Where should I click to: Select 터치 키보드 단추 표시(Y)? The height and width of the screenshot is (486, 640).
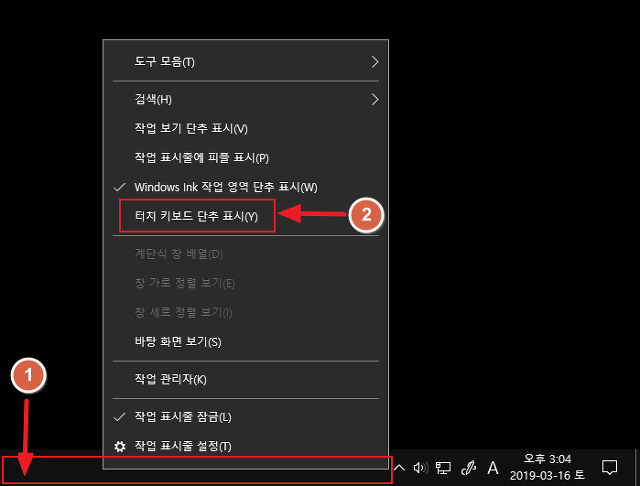point(245,216)
